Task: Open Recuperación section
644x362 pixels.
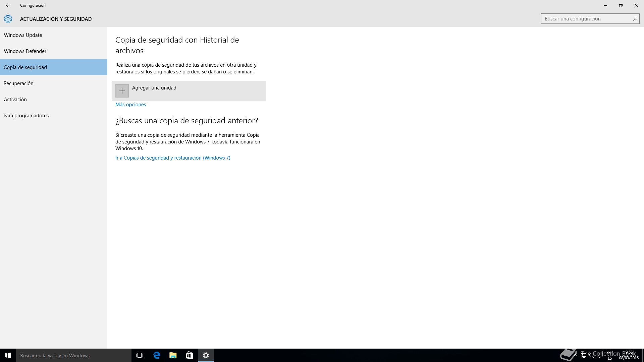Action: 54,83
